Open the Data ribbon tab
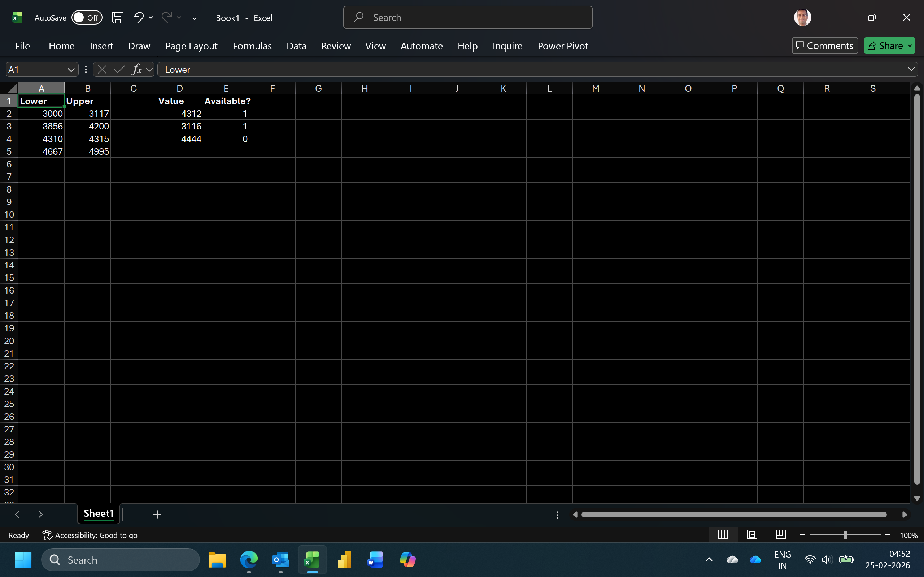The height and width of the screenshot is (577, 924). click(296, 46)
